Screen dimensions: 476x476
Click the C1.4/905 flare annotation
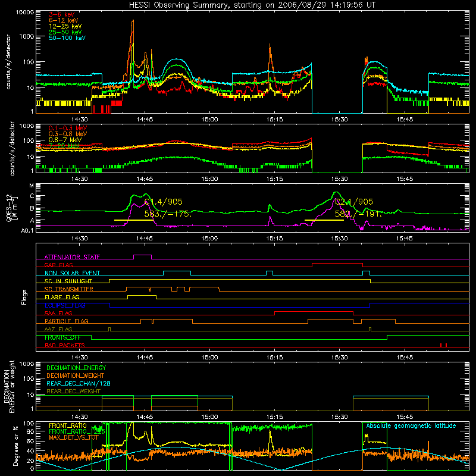click(x=163, y=202)
